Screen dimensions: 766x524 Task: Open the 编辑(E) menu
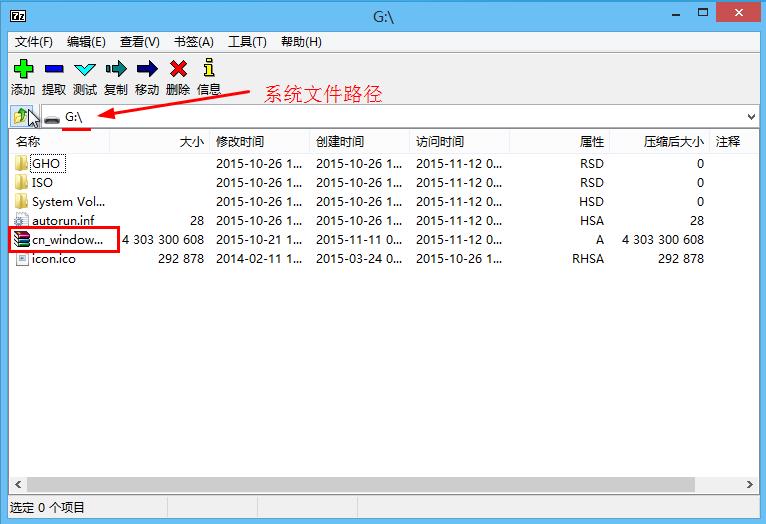coord(86,42)
